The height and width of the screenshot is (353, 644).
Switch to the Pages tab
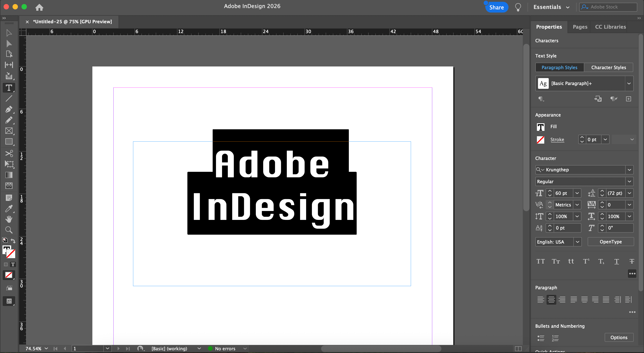[x=580, y=27]
